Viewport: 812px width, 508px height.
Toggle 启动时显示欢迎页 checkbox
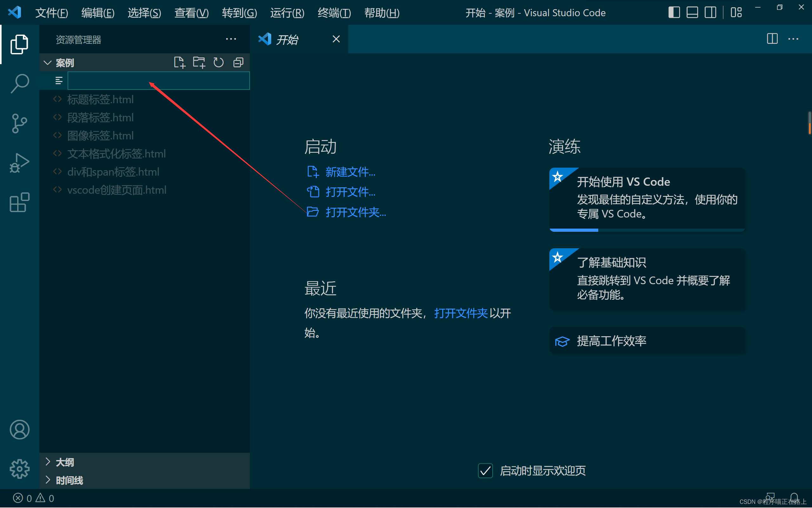[485, 470]
